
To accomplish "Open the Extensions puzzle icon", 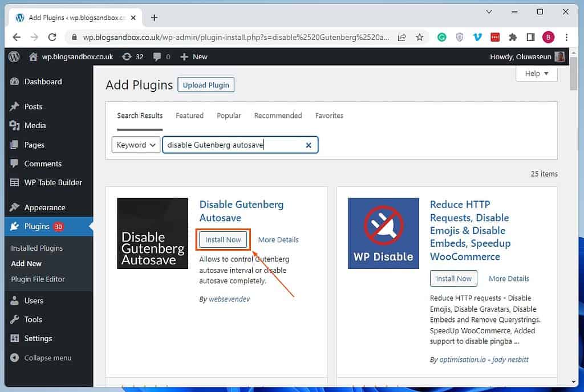I will click(513, 37).
